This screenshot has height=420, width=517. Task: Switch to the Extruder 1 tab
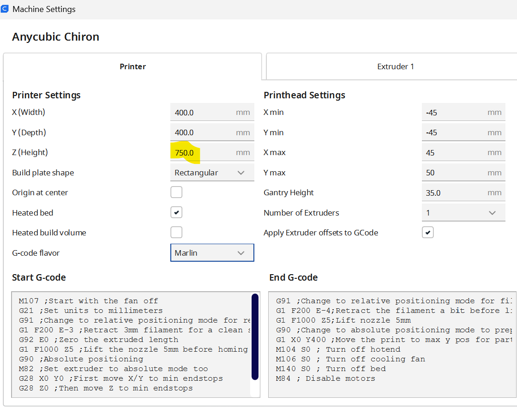pyautogui.click(x=395, y=66)
